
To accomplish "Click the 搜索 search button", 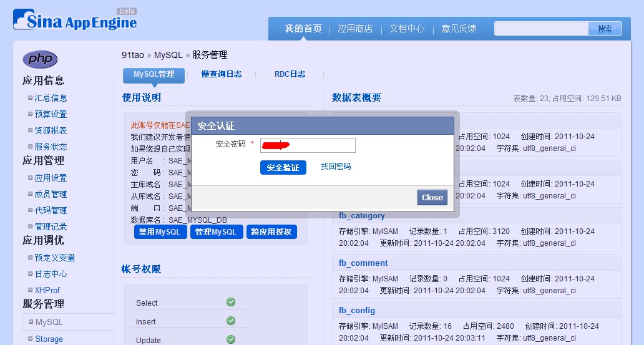I will pos(605,29).
